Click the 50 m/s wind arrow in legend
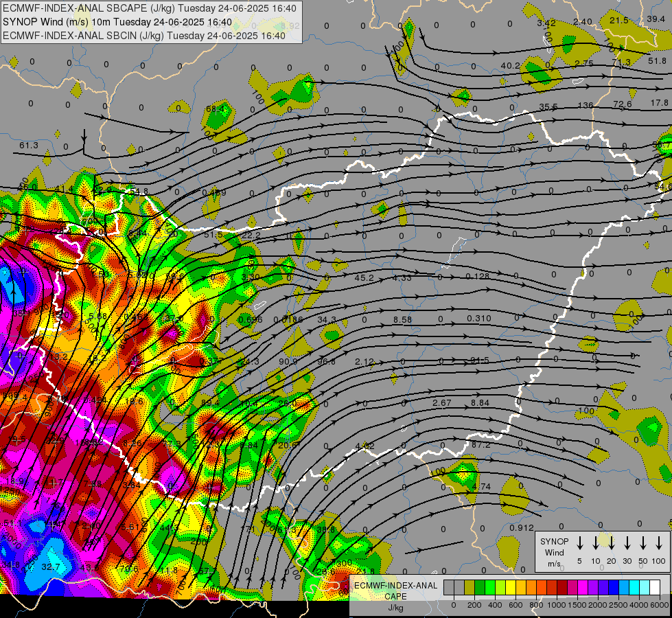The height and width of the screenshot is (618, 672). [x=643, y=543]
